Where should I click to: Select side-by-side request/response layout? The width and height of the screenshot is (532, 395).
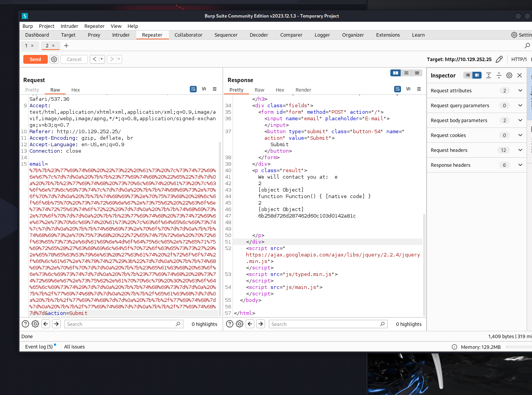396,73
